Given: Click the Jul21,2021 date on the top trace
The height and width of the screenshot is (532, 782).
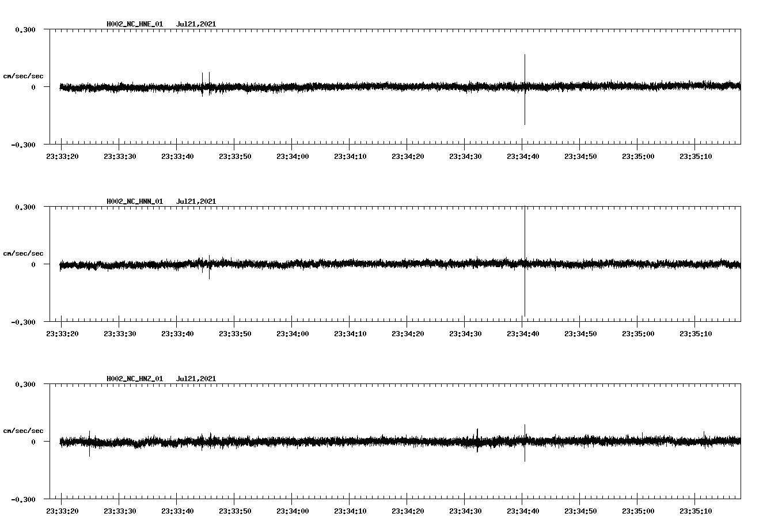Looking at the screenshot, I should pyautogui.click(x=196, y=24).
